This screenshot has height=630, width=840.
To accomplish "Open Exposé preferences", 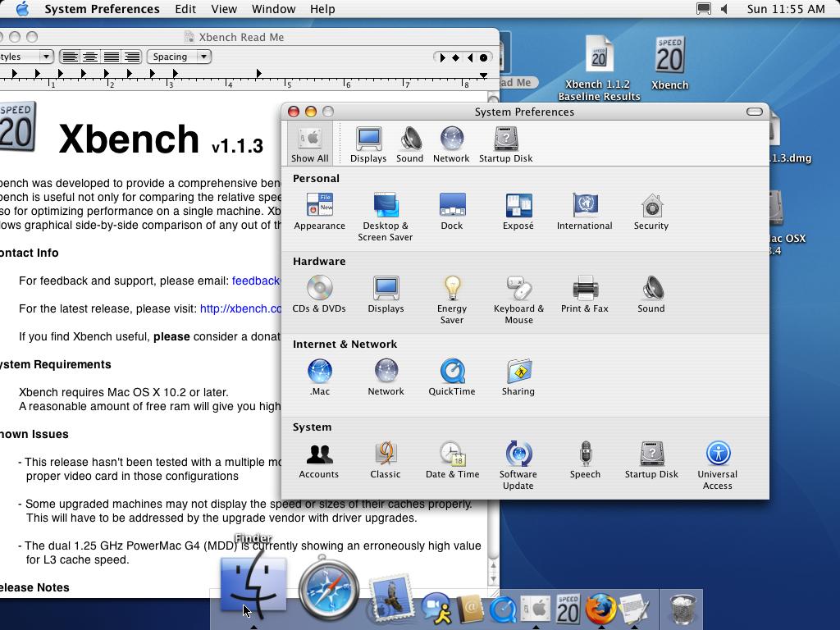I will [518, 212].
